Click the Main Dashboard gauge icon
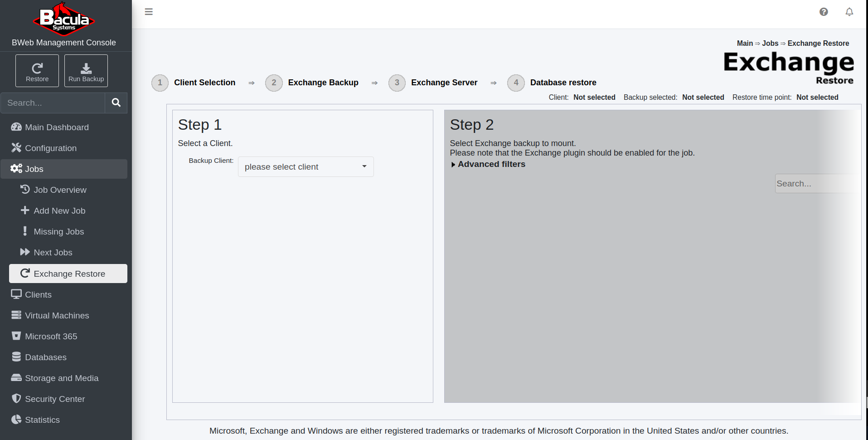868x440 pixels. pyautogui.click(x=16, y=127)
